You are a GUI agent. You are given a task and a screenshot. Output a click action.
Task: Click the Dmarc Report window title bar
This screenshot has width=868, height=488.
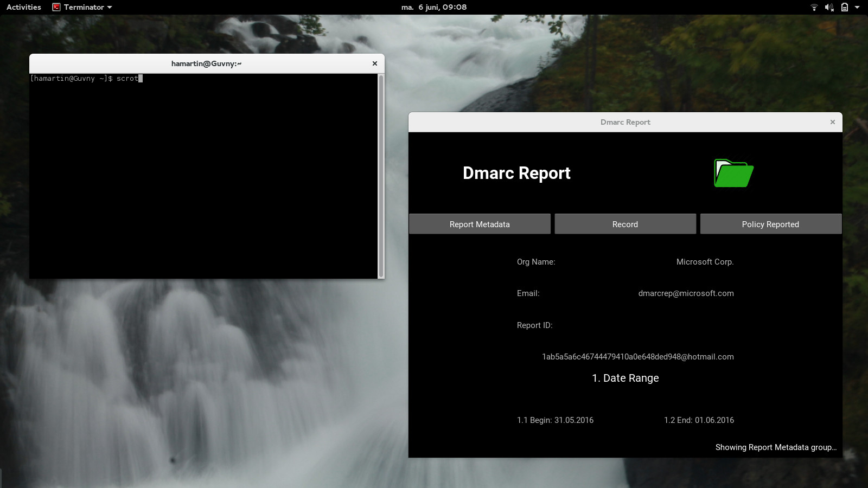point(625,122)
